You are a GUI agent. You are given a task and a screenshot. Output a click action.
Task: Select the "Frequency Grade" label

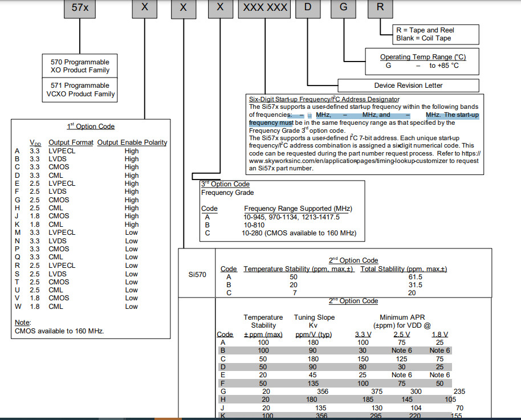(x=227, y=193)
